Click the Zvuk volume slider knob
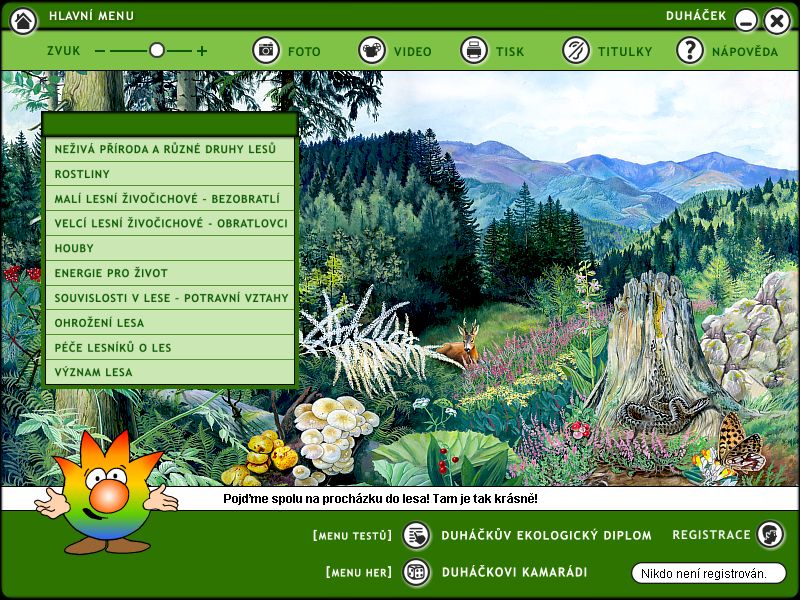The width and height of the screenshot is (800, 600). click(157, 50)
